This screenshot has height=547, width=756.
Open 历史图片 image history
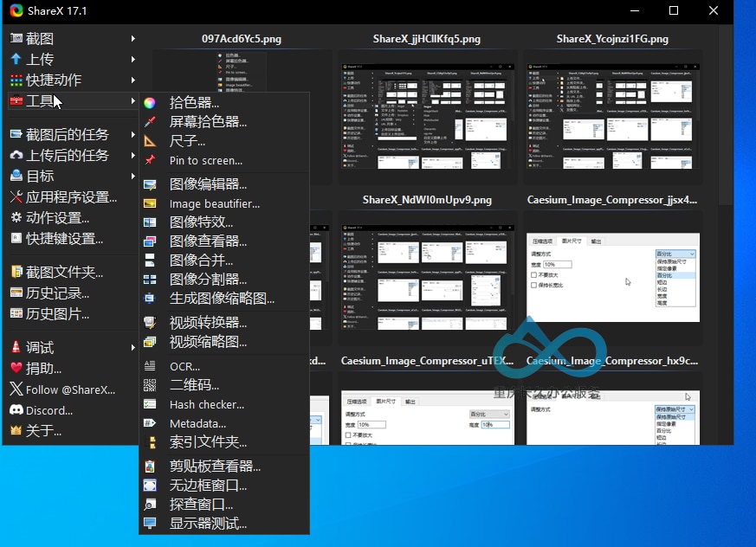point(57,314)
